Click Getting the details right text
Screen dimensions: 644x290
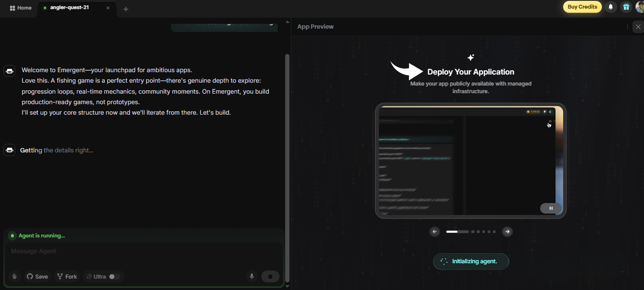(56, 150)
